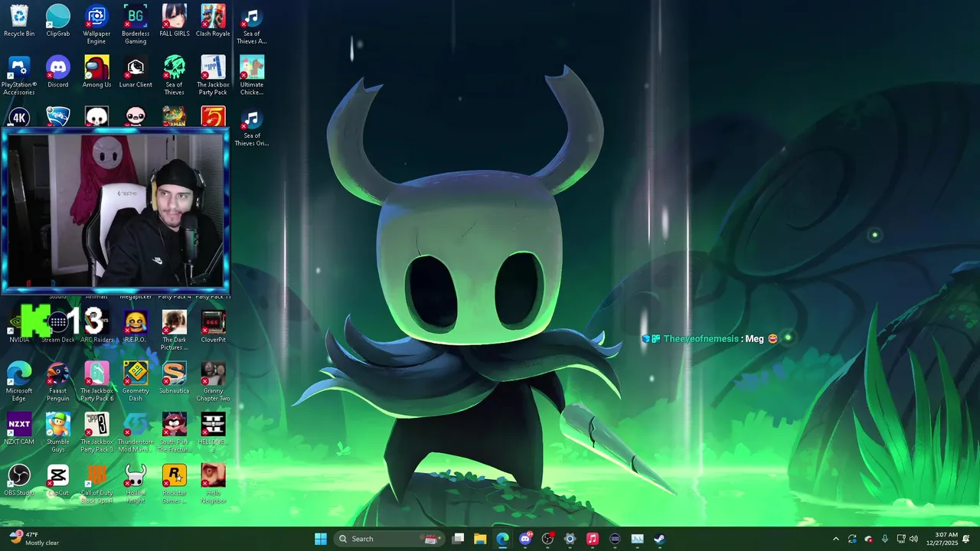Select The Jackbox Party Pack icon
980x551 pixels.
[x=213, y=76]
